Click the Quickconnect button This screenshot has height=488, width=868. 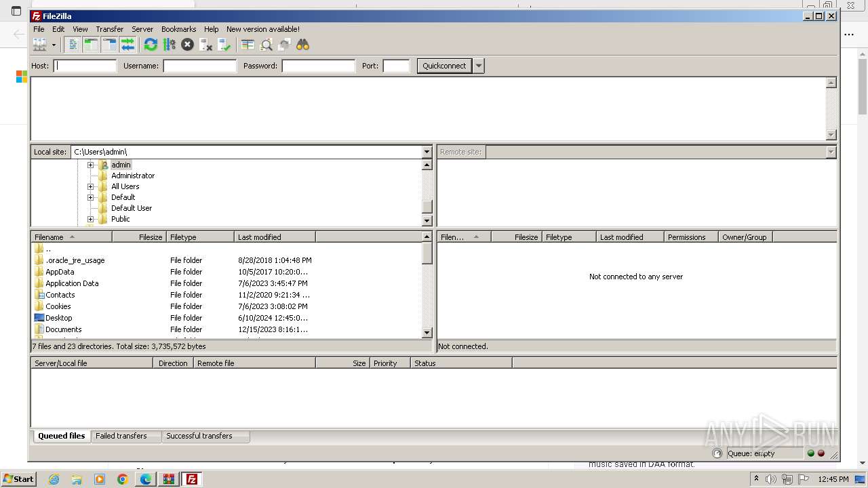pyautogui.click(x=444, y=66)
